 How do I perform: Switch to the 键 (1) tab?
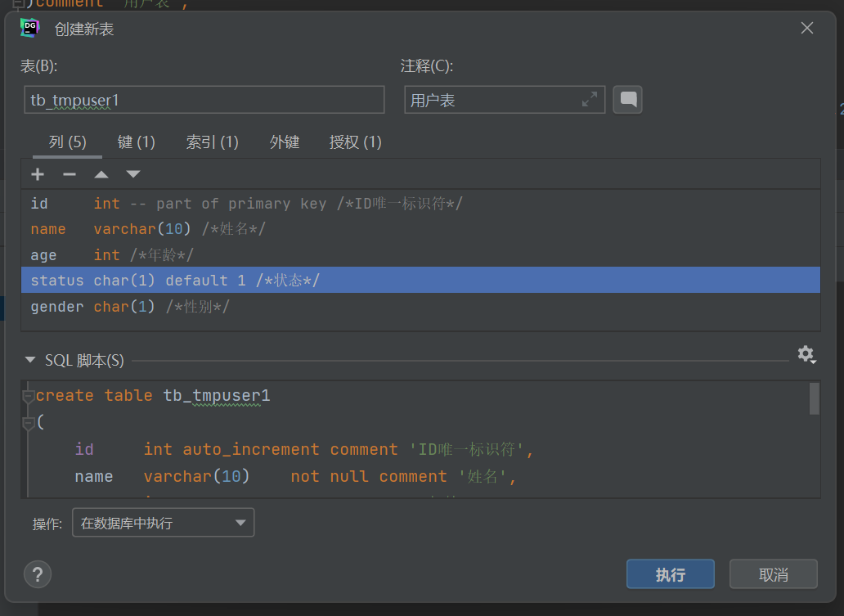point(136,142)
